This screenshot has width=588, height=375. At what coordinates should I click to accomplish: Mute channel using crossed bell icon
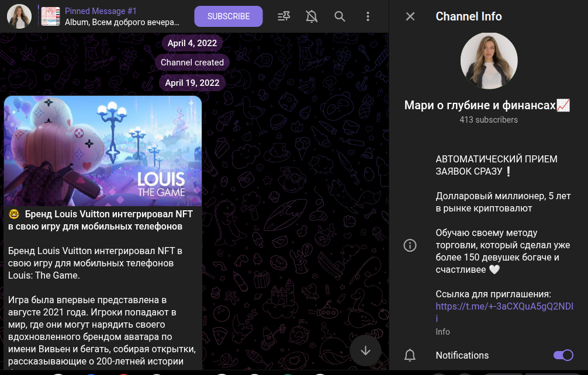click(312, 16)
